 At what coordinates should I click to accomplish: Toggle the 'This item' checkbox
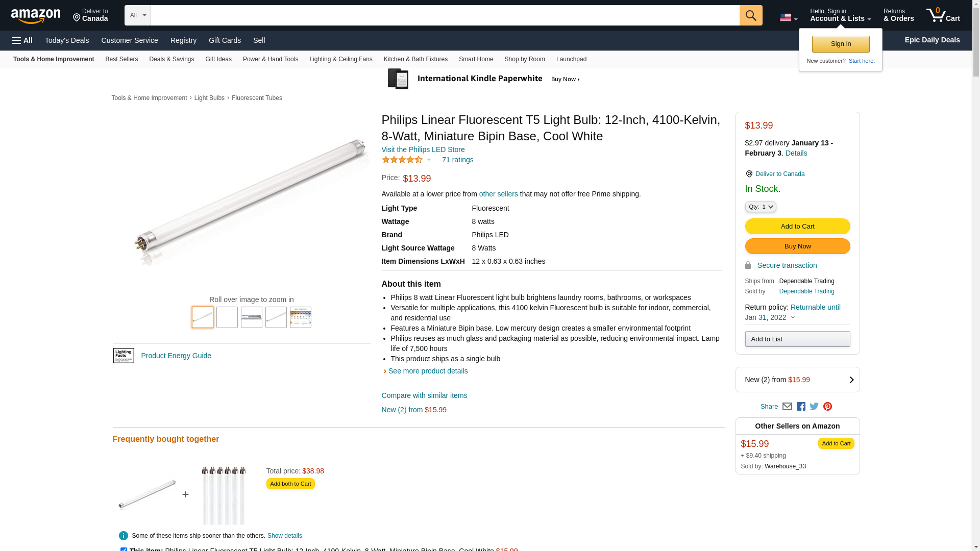pyautogui.click(x=124, y=549)
